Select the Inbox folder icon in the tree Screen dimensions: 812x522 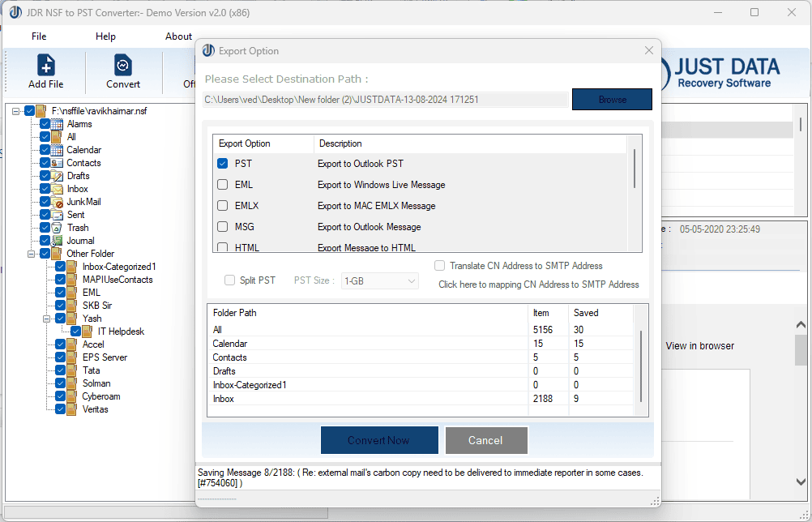click(57, 188)
